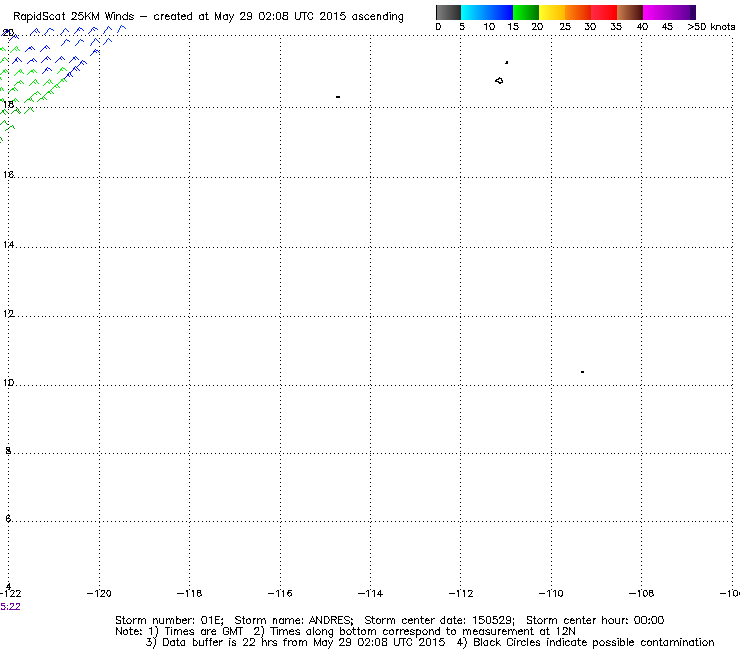Image resolution: width=740 pixels, height=650 pixels.
Task: Click the '25' legend scale label
Action: [565, 27]
